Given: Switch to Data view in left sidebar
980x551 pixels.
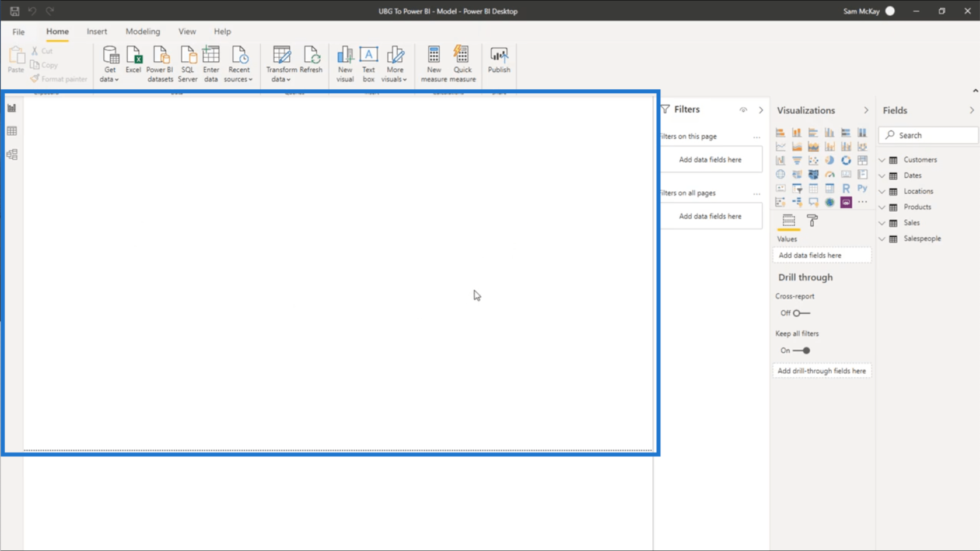Looking at the screenshot, I should click(12, 131).
